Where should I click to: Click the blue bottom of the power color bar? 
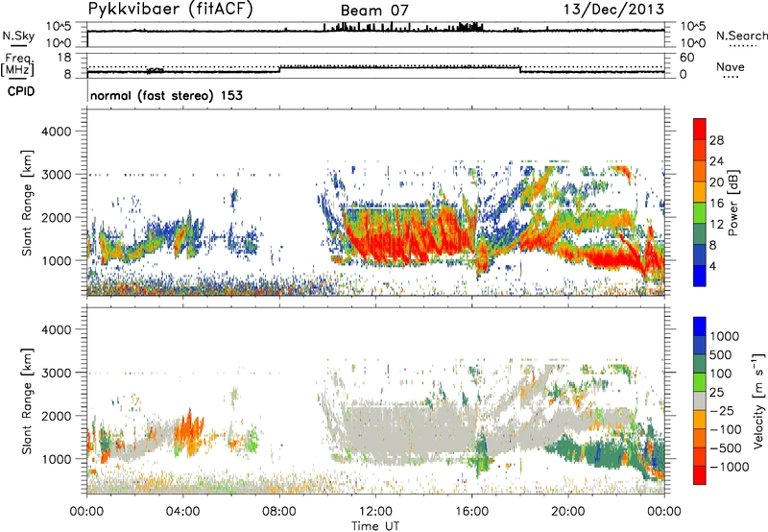[x=700, y=277]
